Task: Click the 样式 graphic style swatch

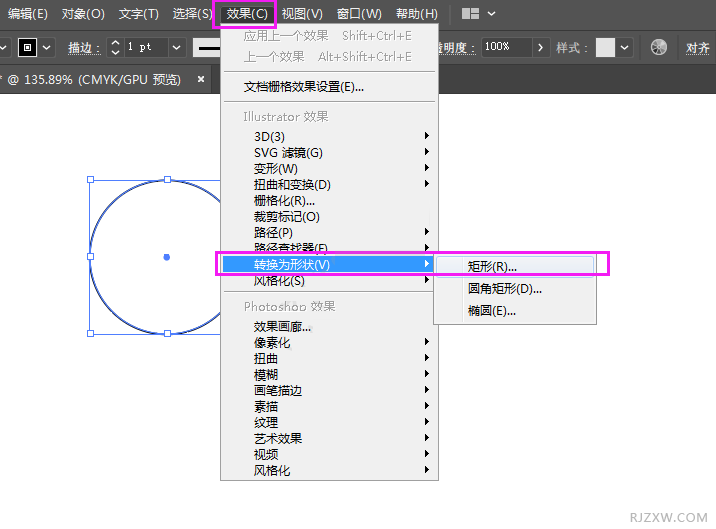Action: pyautogui.click(x=605, y=47)
